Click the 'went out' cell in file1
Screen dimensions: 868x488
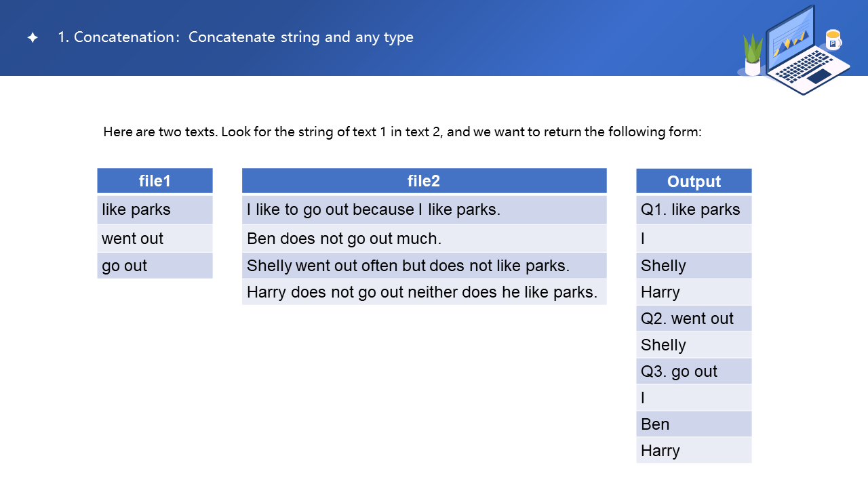coord(155,239)
